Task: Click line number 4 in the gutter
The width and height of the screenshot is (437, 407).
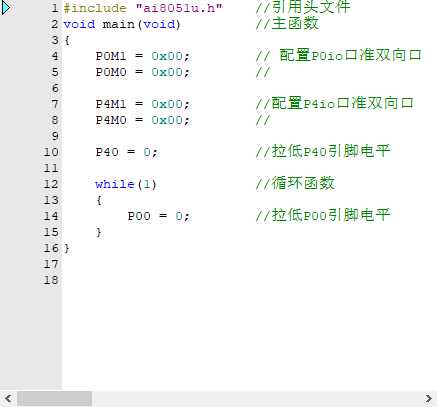Action: coord(55,56)
